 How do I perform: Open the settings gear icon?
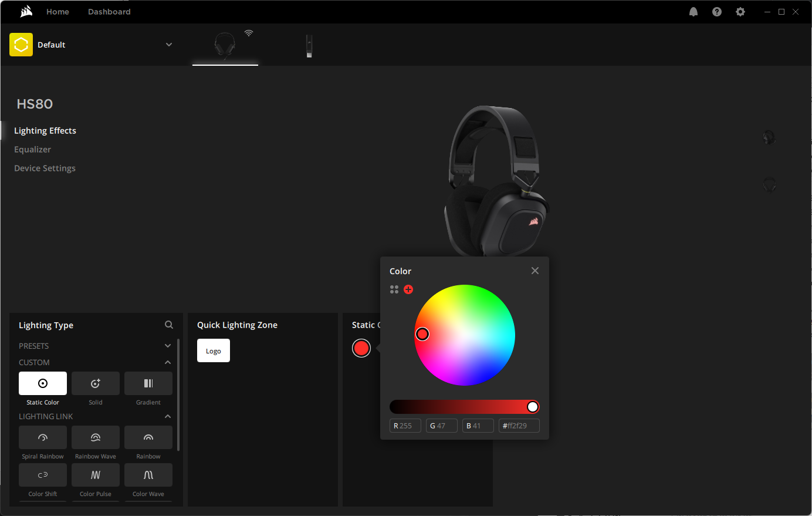(740, 12)
